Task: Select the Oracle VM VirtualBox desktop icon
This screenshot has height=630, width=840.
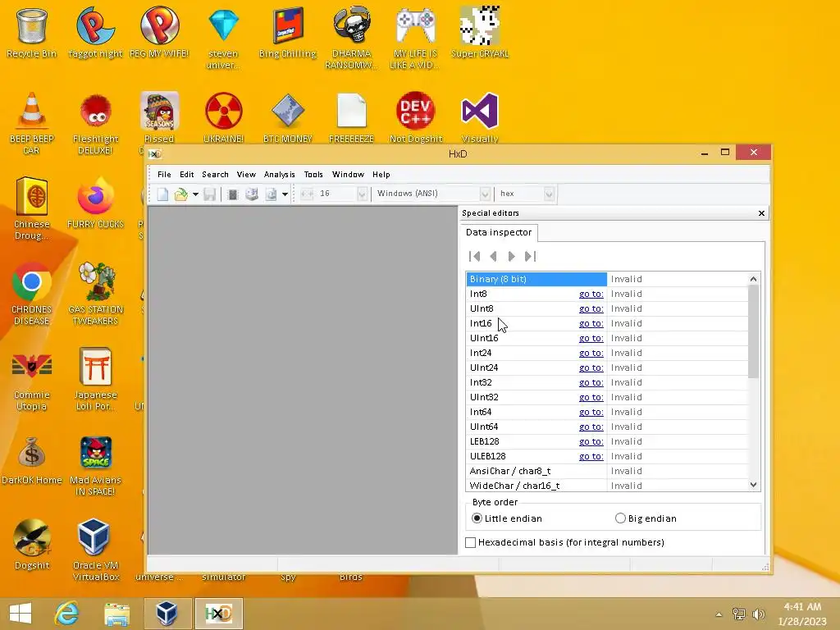Action: tap(95, 550)
